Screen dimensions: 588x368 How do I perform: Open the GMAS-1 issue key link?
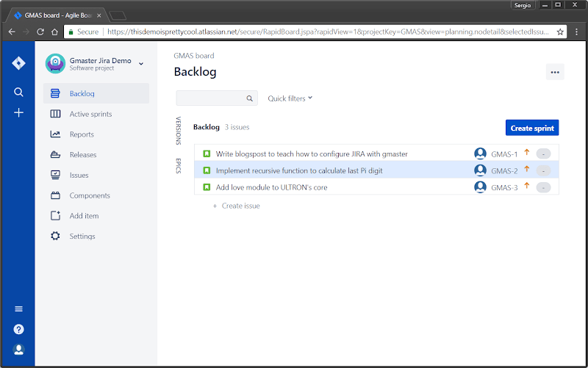pyautogui.click(x=504, y=154)
